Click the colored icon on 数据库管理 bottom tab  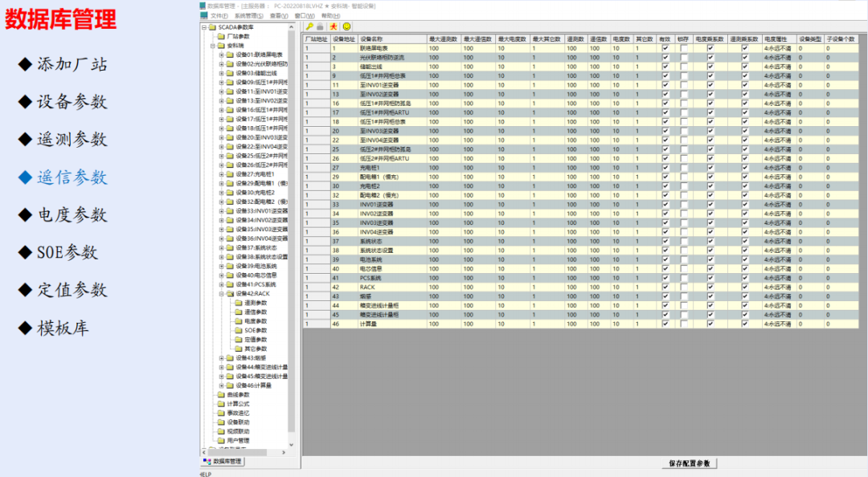tap(207, 461)
